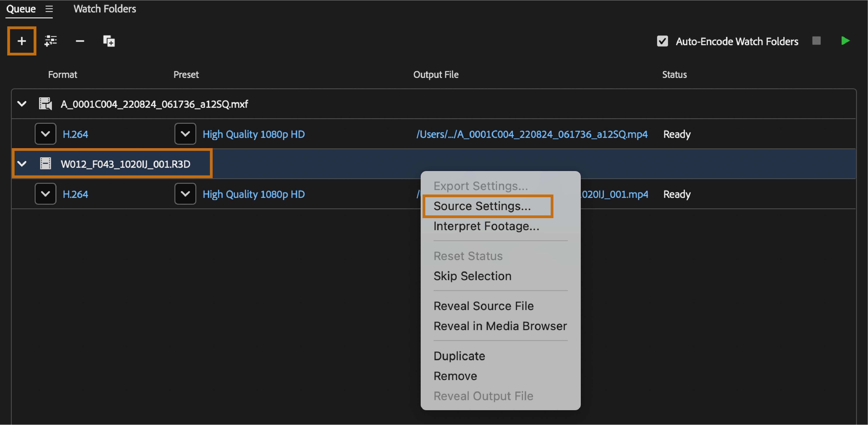Choose Source Settings from the context menu
This screenshot has width=868, height=425.
click(482, 206)
